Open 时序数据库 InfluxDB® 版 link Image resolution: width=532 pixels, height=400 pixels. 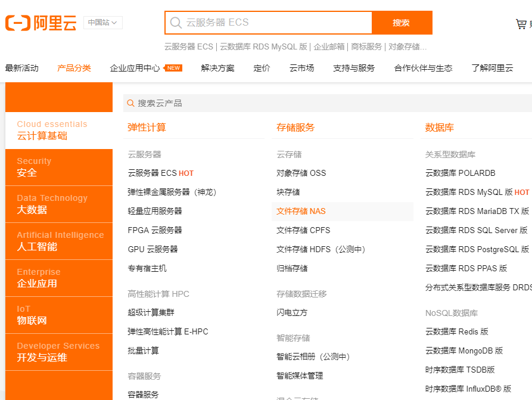(468, 389)
